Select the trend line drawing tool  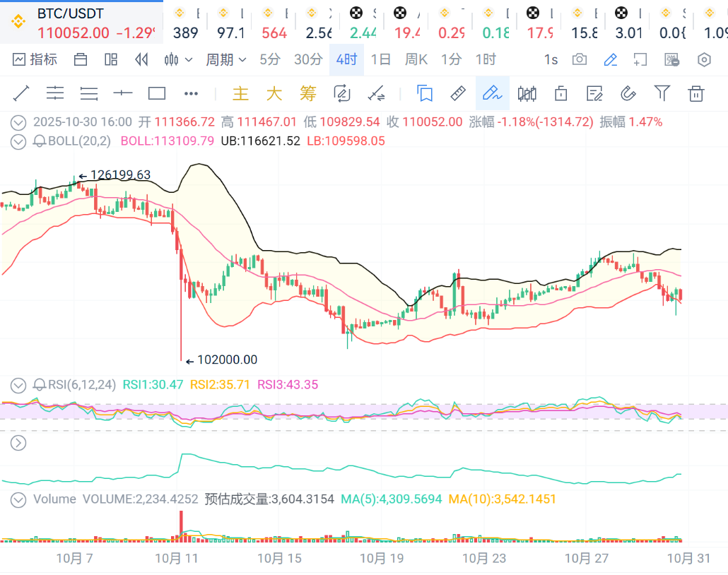[21, 93]
